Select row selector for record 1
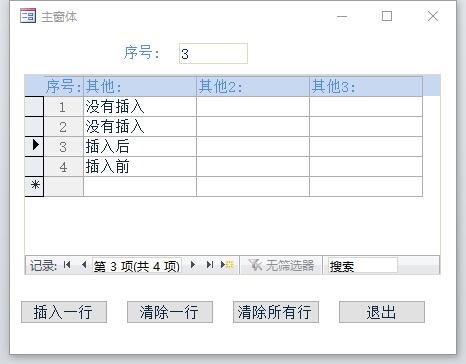 point(34,106)
